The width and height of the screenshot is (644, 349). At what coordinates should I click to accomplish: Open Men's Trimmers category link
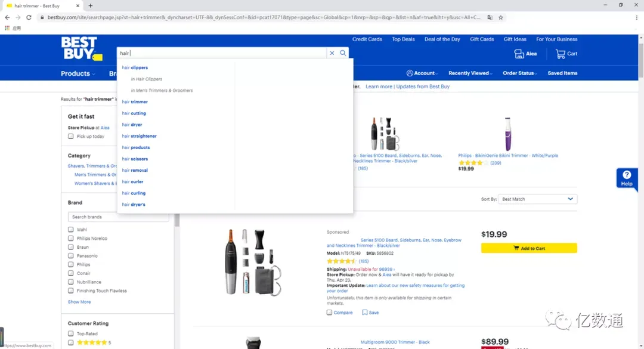tap(95, 175)
